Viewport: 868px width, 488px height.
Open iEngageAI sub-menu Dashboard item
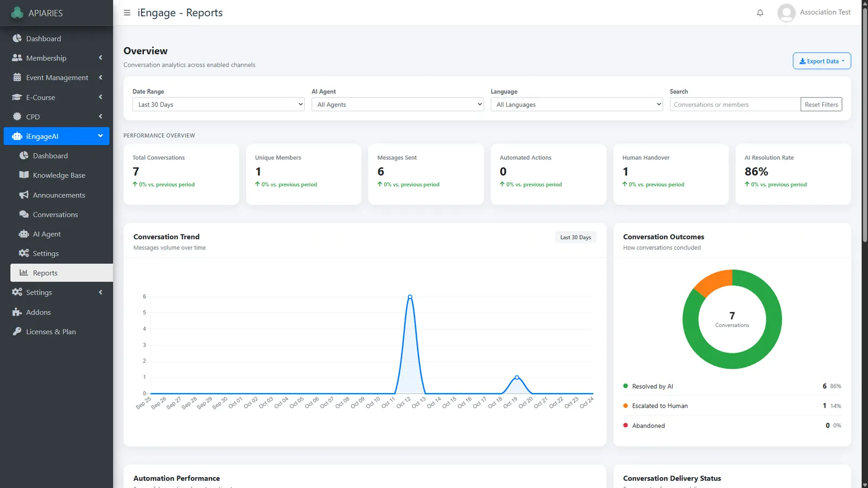coord(61,156)
